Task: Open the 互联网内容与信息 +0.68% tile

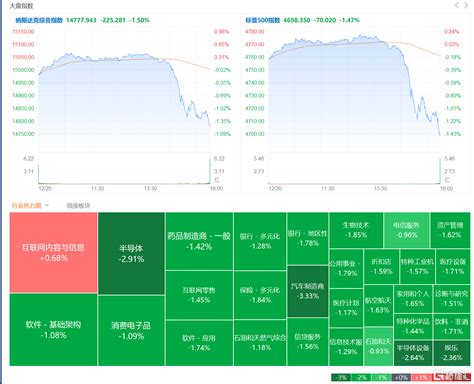Action: [53, 253]
